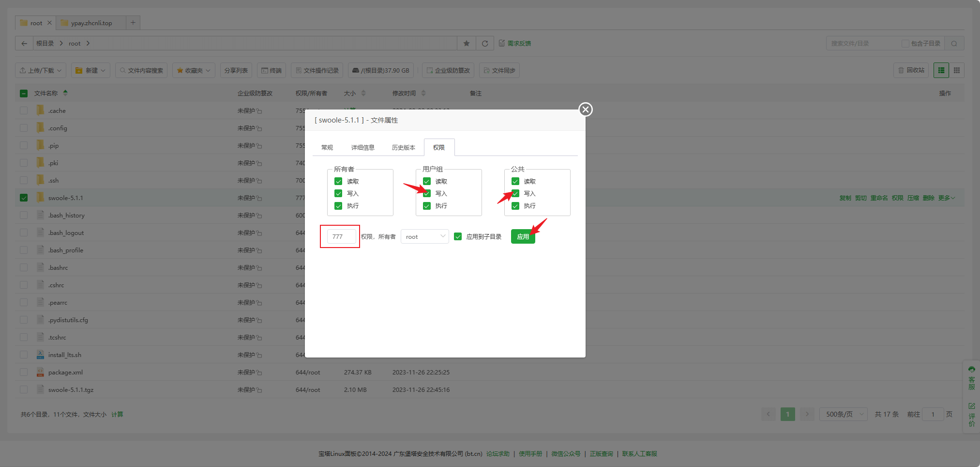
Task: Toggle owner 读取 read checkbox
Action: 338,181
